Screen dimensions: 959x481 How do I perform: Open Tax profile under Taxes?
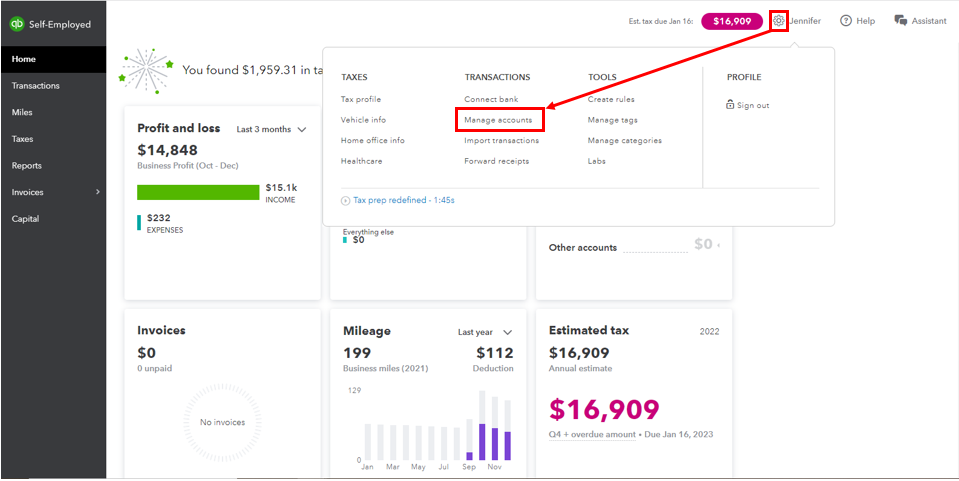pos(361,99)
